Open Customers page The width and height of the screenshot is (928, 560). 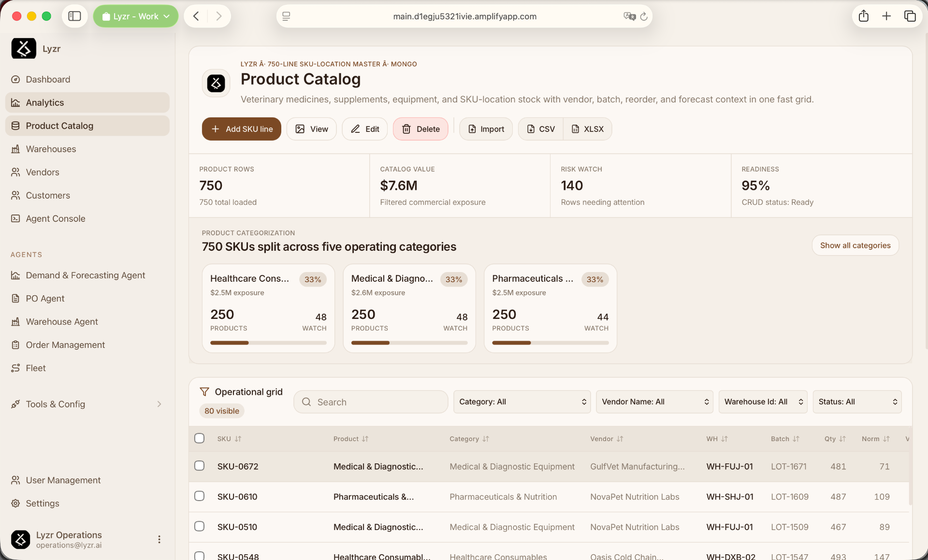(x=87, y=195)
